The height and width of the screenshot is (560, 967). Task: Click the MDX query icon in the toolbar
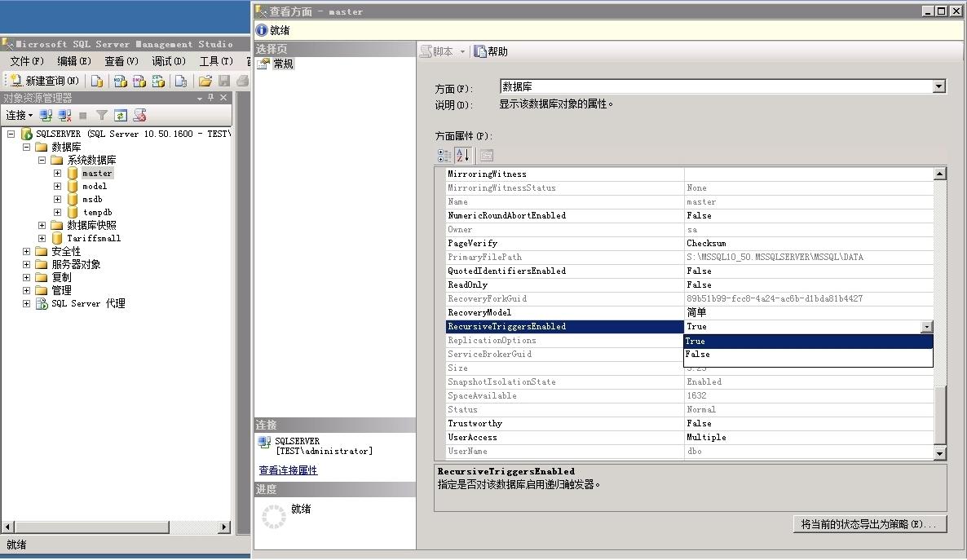click(120, 81)
